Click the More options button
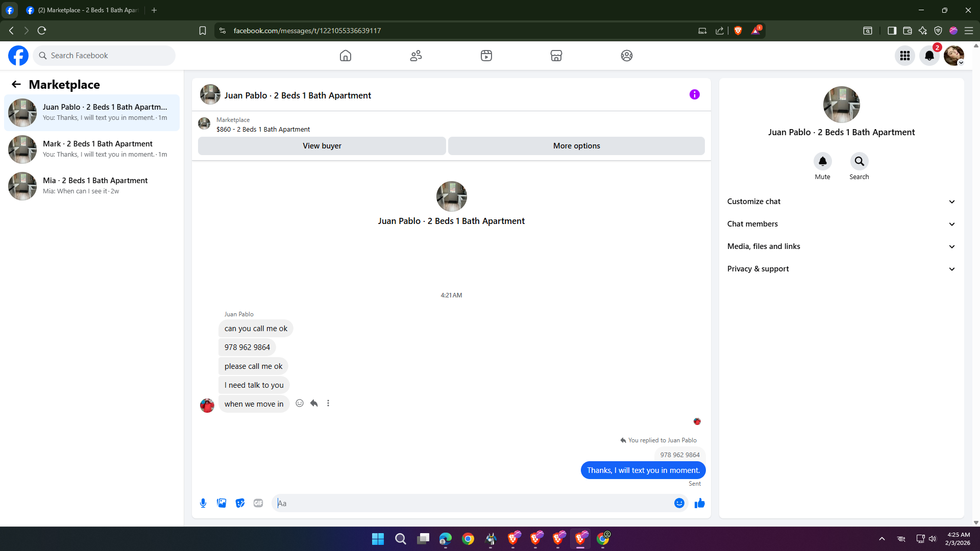The width and height of the screenshot is (980, 551). click(x=577, y=146)
